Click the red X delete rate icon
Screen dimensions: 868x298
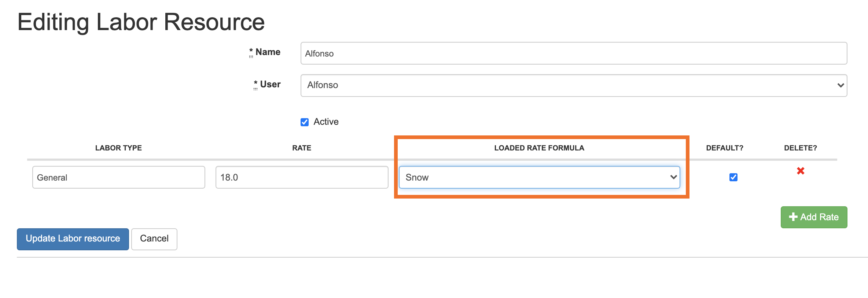(801, 171)
